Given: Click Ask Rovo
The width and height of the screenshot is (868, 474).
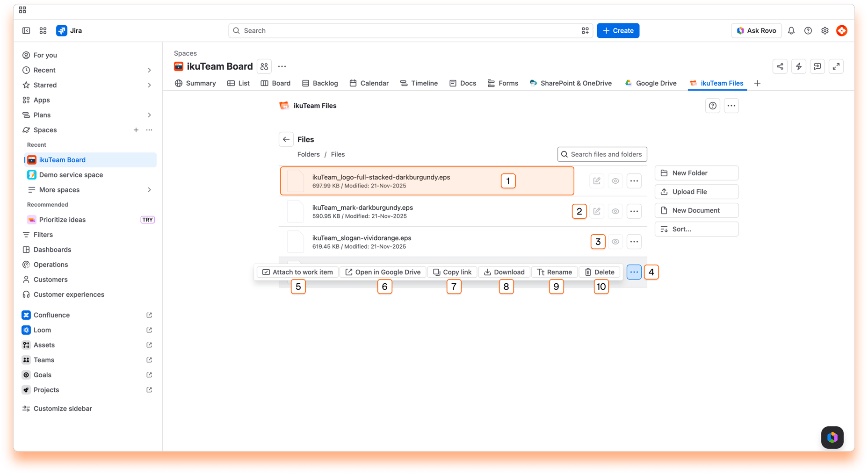Looking at the screenshot, I should (756, 30).
